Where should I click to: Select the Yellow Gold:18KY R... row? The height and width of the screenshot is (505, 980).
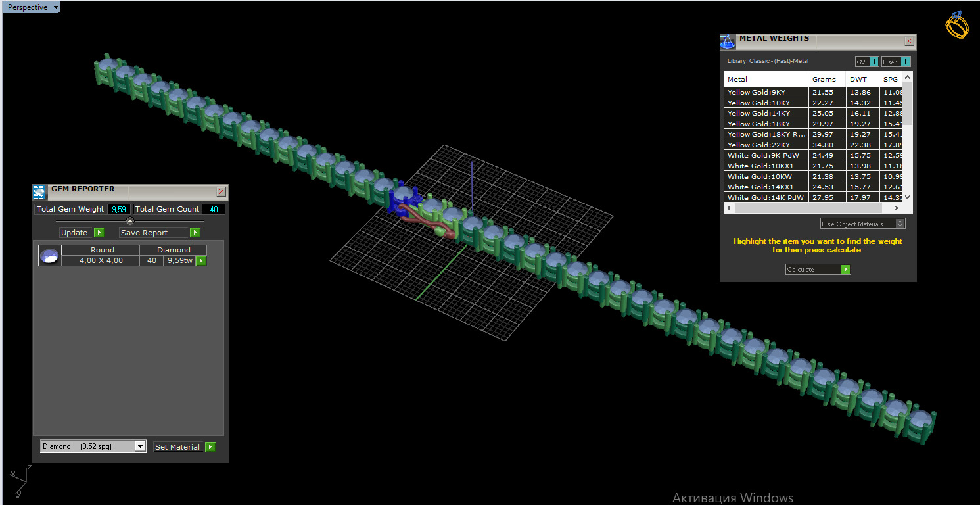coord(813,134)
